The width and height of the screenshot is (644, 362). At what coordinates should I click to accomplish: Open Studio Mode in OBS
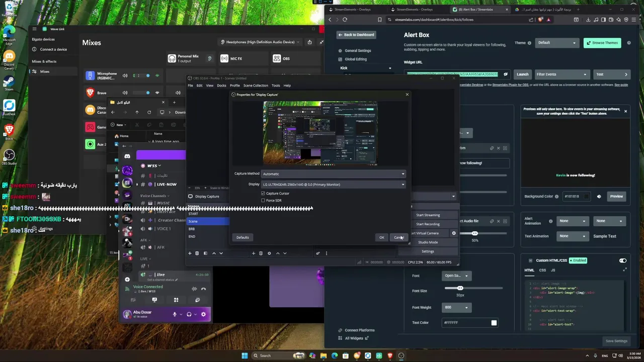[x=428, y=242]
